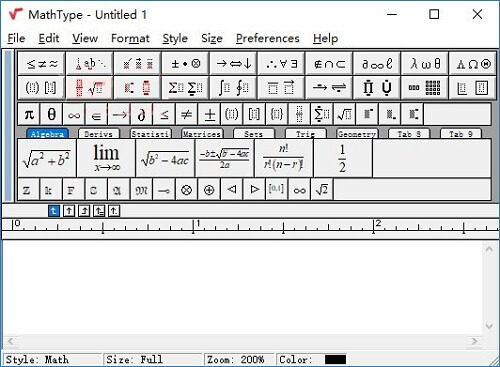
Task: Open the fence templates palette
Action: click(42, 88)
